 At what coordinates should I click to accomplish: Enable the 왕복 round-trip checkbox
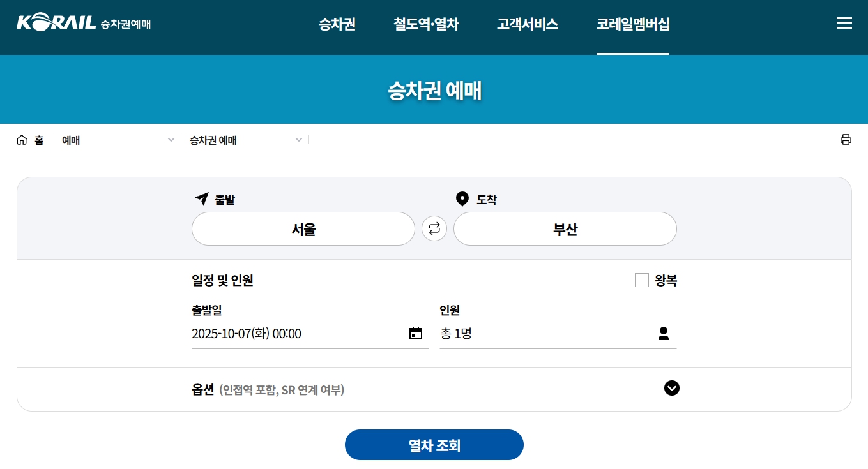pyautogui.click(x=641, y=279)
